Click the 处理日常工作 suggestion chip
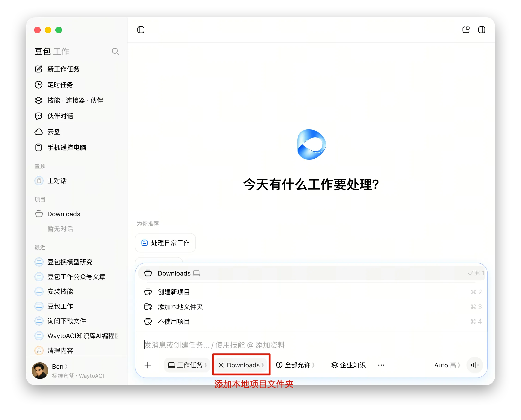 click(x=165, y=243)
